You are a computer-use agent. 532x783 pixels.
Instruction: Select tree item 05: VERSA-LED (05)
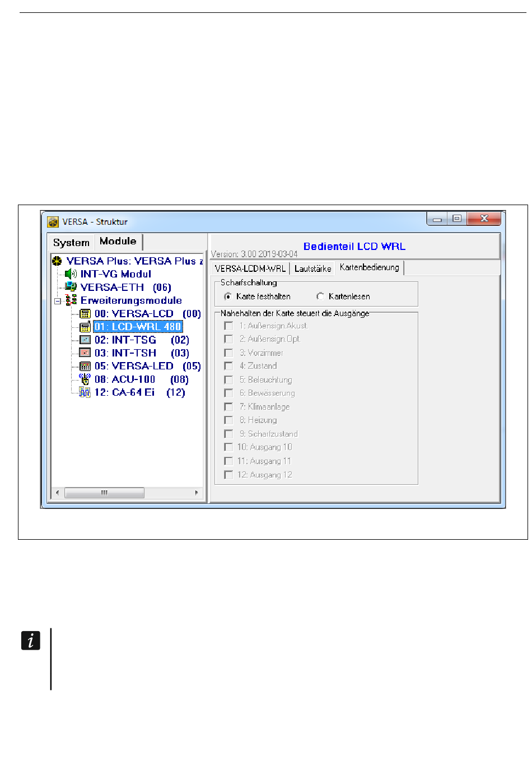[x=148, y=366]
